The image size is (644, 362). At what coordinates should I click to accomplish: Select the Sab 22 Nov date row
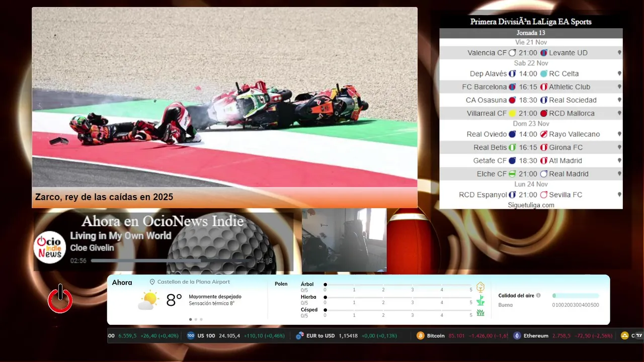tap(531, 63)
